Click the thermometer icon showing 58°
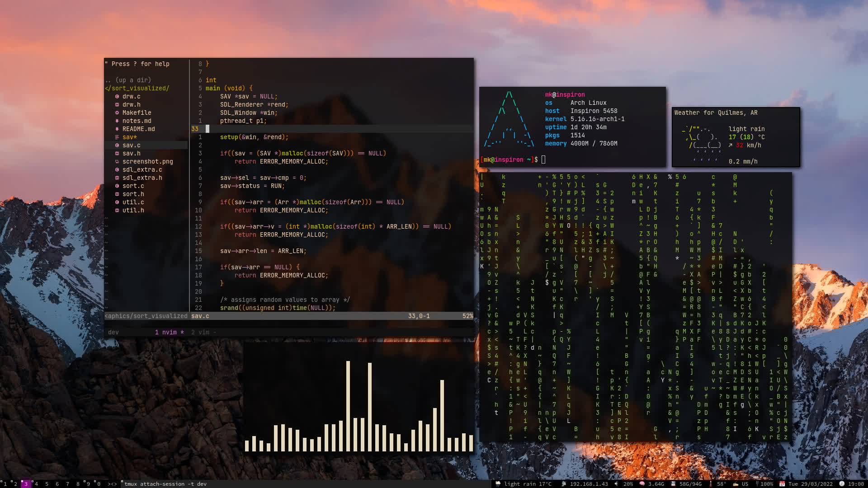 click(710, 483)
